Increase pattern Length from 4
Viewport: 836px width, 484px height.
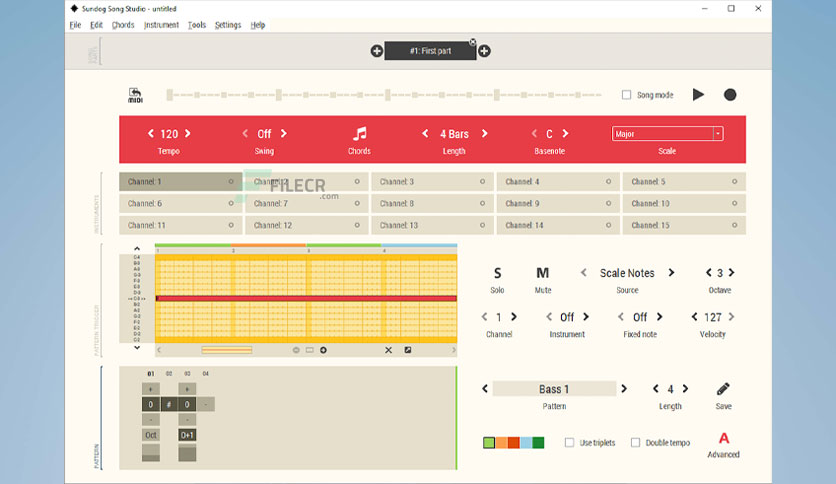(x=685, y=389)
